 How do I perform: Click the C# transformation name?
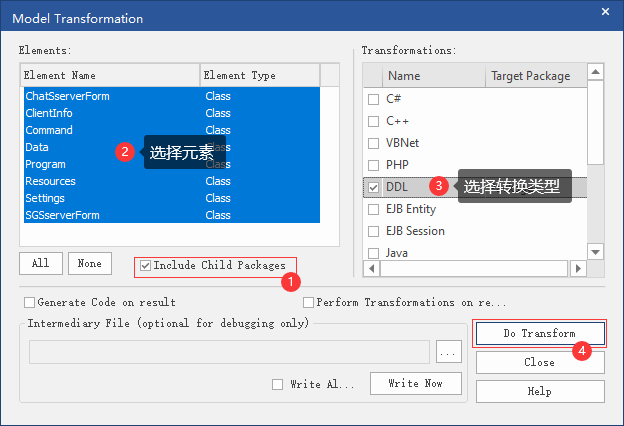pos(394,99)
